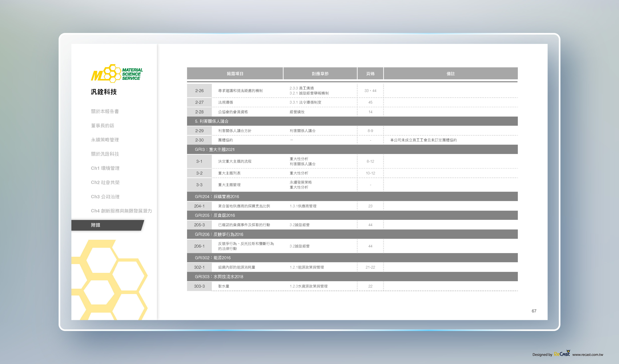Click 重大主題管理 item
Image resolution: width=619 pixels, height=364 pixels.
coord(229,185)
